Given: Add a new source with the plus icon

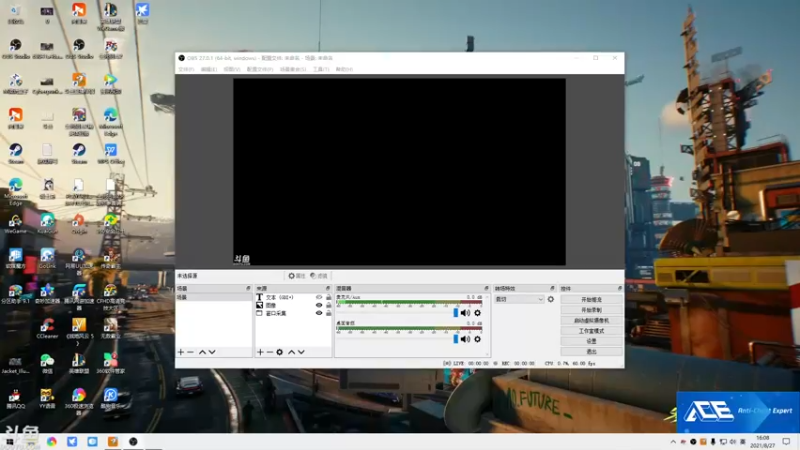Looking at the screenshot, I should [x=260, y=352].
